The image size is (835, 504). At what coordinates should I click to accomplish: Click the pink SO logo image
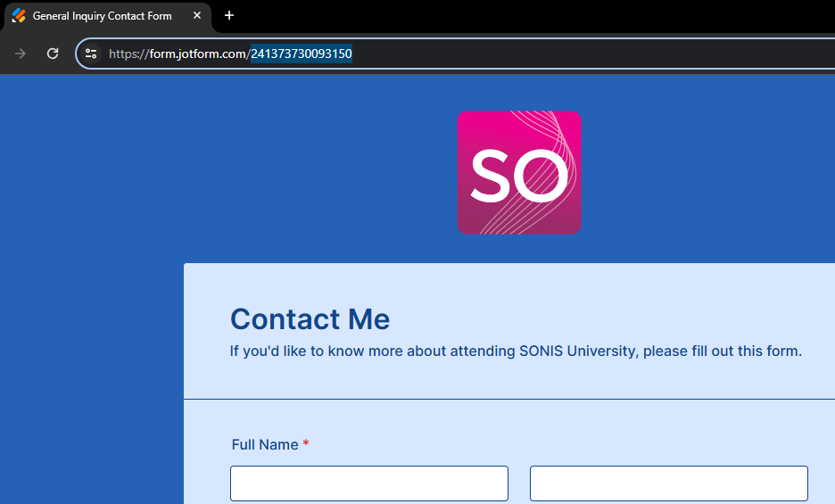(x=519, y=172)
